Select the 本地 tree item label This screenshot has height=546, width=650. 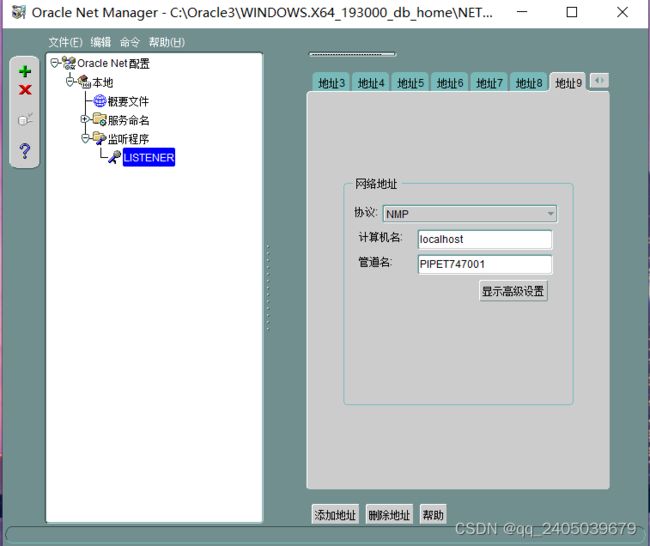coord(102,83)
